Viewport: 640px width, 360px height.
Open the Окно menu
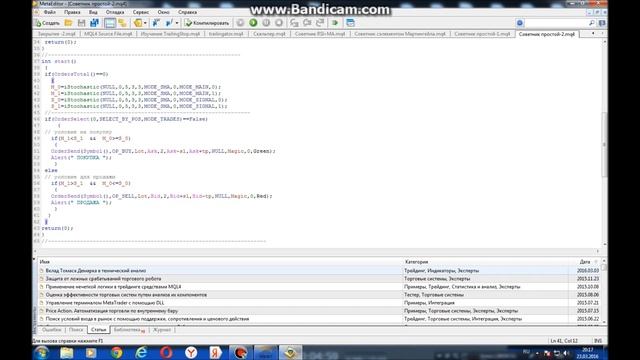[163, 12]
